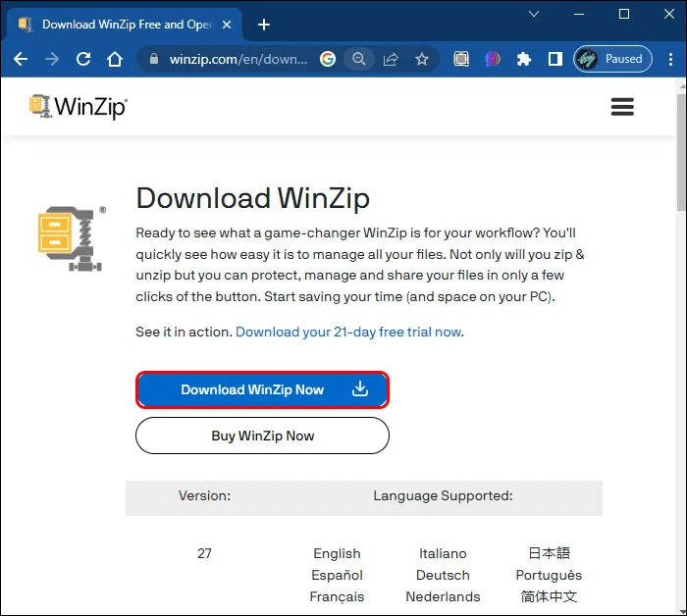Screen dimensions: 687x616
Task: Click the share page icon
Action: (x=391, y=59)
